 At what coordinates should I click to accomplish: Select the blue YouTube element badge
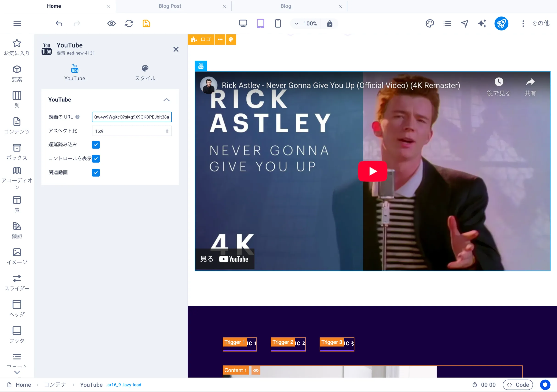pos(201,66)
